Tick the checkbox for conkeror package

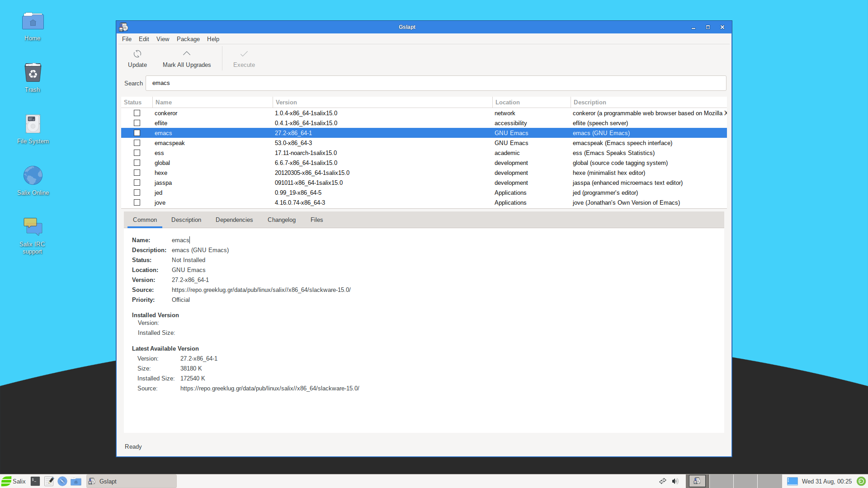click(137, 113)
